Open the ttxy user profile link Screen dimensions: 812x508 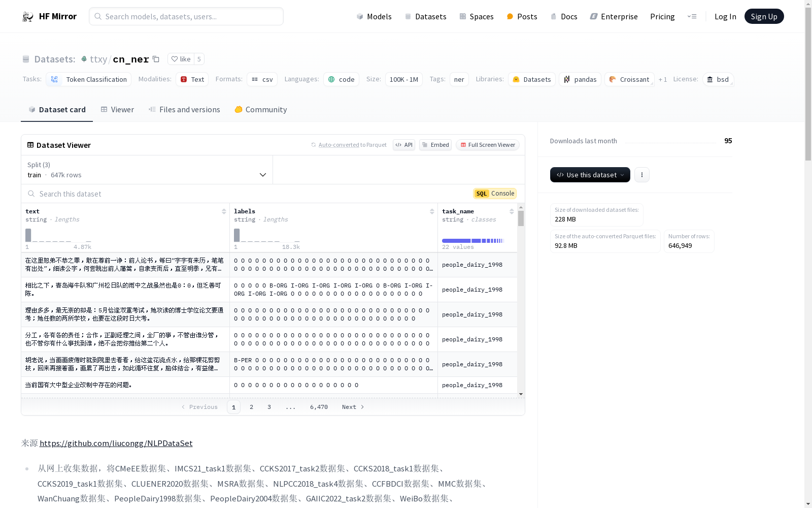coord(98,59)
